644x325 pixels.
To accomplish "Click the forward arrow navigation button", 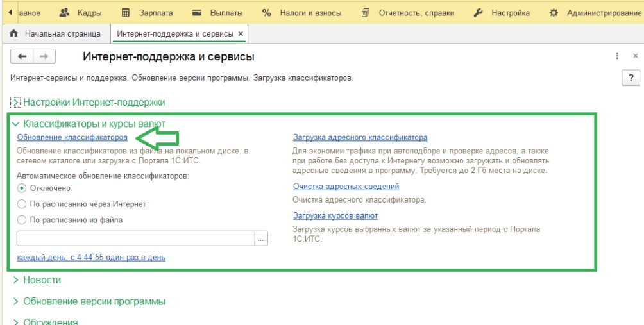I will pos(44,57).
